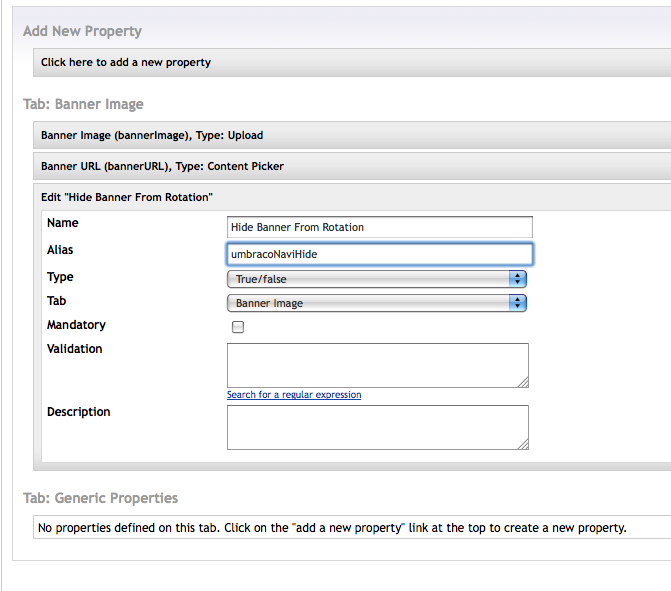Screen dimensions: 671x591
Task: Collapse the Edit "Hide Banner From Rotation" header
Action: [127, 197]
